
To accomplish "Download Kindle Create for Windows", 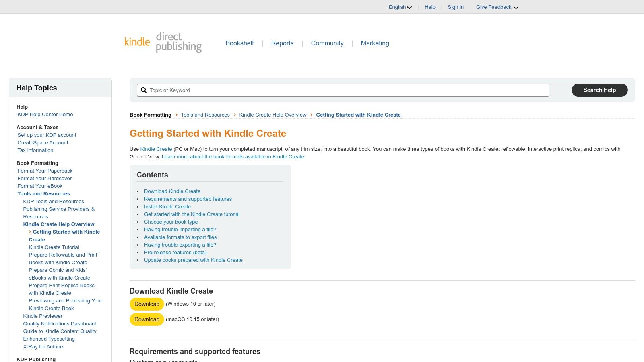I will (x=147, y=304).
